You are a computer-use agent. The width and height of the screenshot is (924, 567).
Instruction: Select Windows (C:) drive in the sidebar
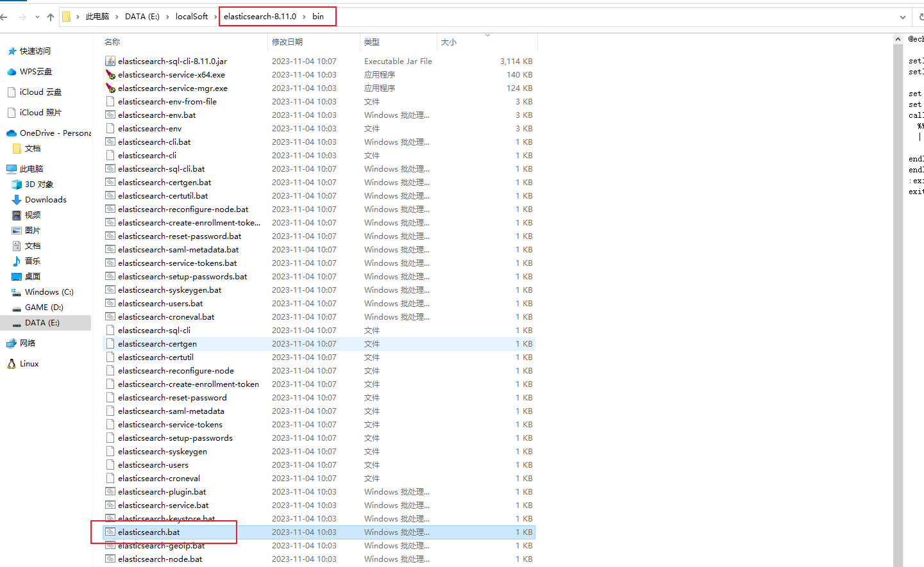(x=49, y=292)
